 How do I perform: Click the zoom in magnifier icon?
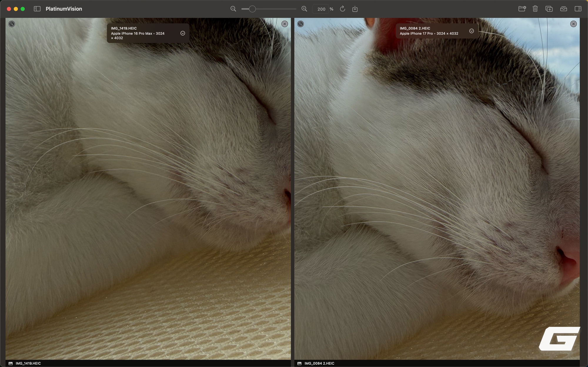click(x=304, y=9)
